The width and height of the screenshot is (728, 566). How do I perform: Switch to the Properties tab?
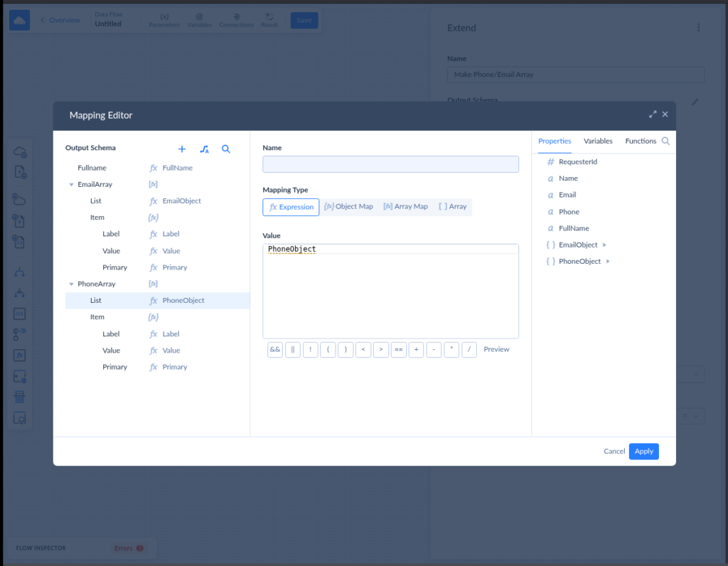click(555, 141)
